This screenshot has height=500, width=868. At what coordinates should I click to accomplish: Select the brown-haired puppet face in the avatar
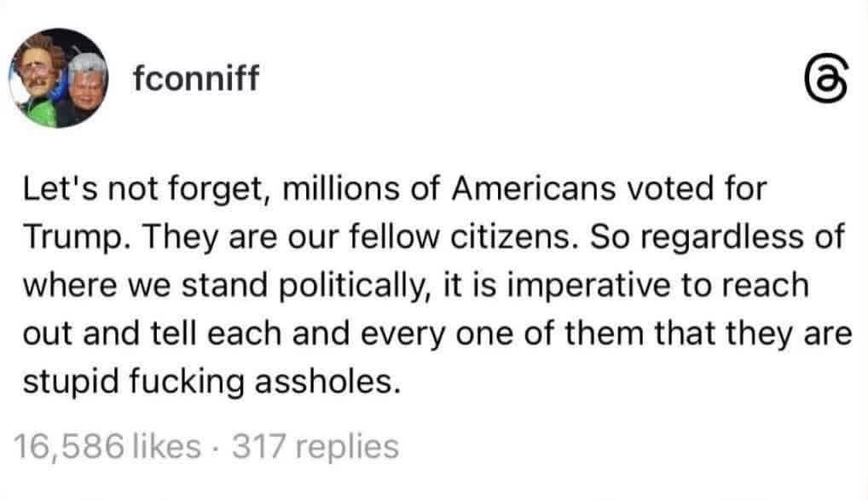pos(36,69)
